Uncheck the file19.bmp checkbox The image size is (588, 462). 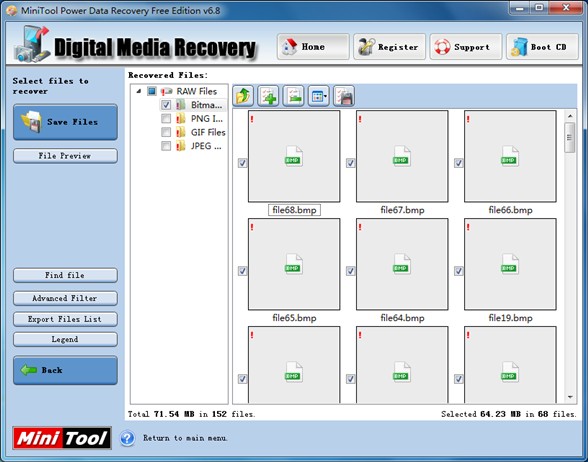(458, 271)
